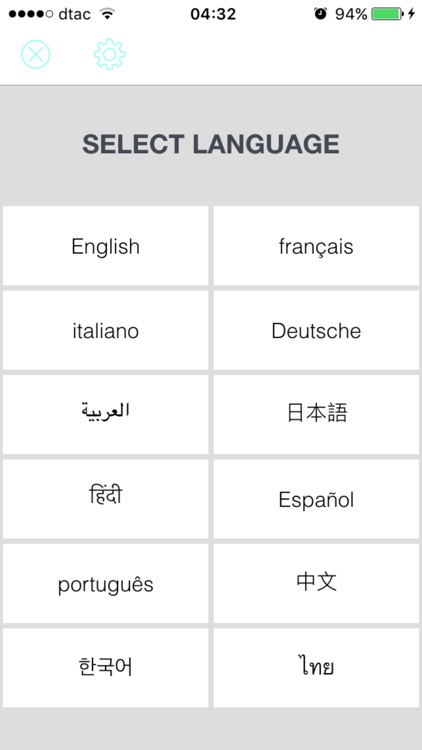Image resolution: width=422 pixels, height=750 pixels.
Task: Tap the SELECT LANGUAGE heading
Action: (211, 144)
